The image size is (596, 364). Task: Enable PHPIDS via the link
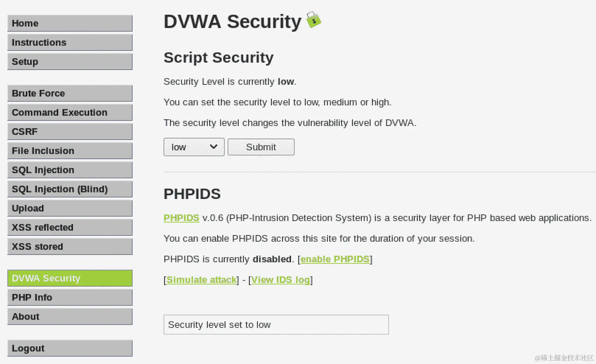335,259
